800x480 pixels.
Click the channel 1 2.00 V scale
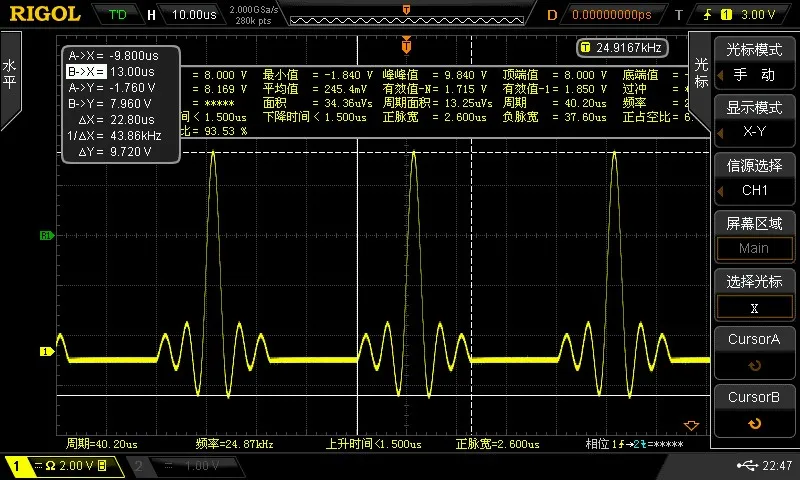click(x=77, y=466)
